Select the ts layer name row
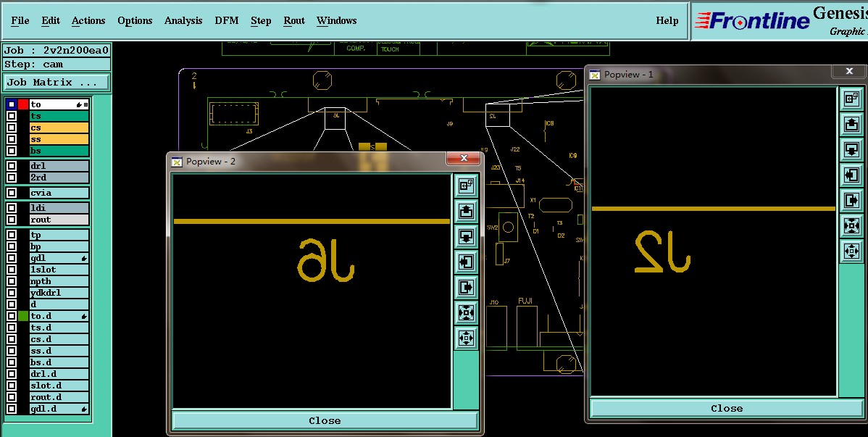This screenshot has height=437, width=868. coord(59,116)
